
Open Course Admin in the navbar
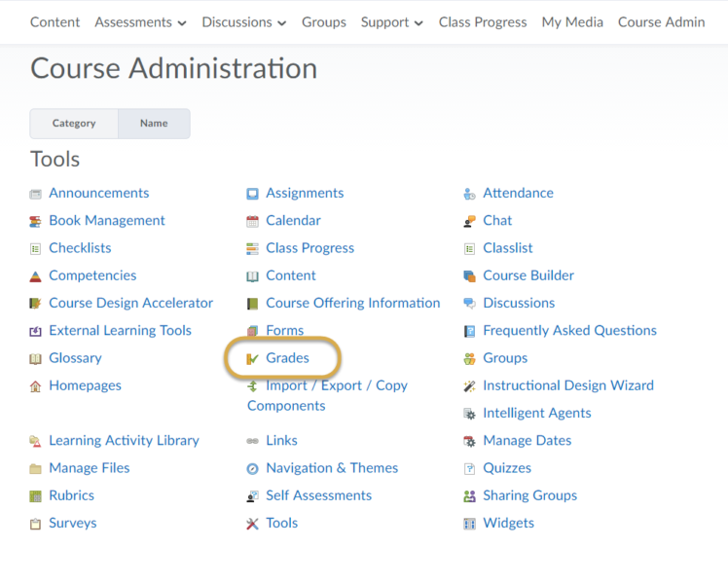pos(661,22)
